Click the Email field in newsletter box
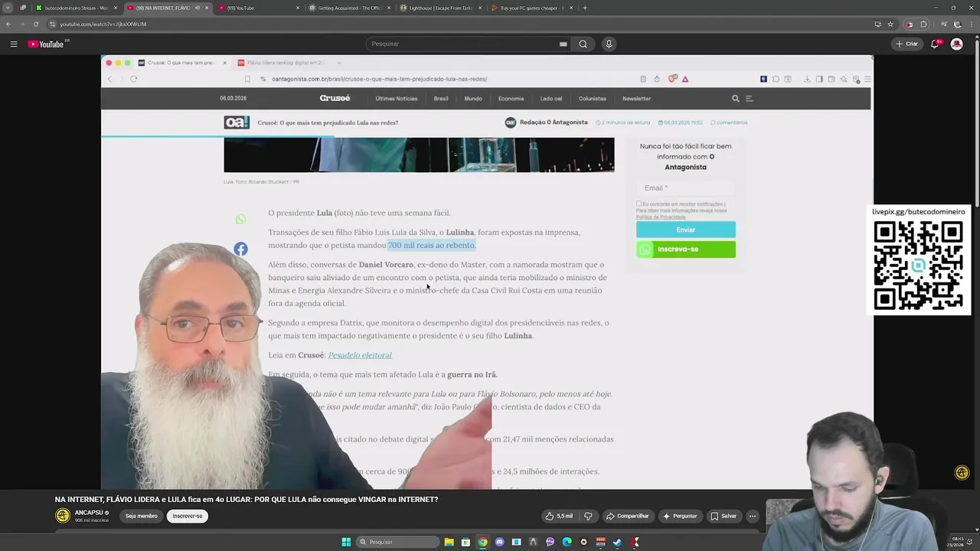This screenshot has height=551, width=980. (x=685, y=187)
